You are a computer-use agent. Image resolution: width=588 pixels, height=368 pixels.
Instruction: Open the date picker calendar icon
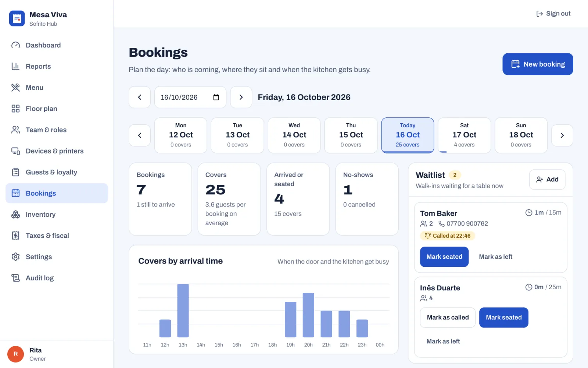[x=216, y=97]
